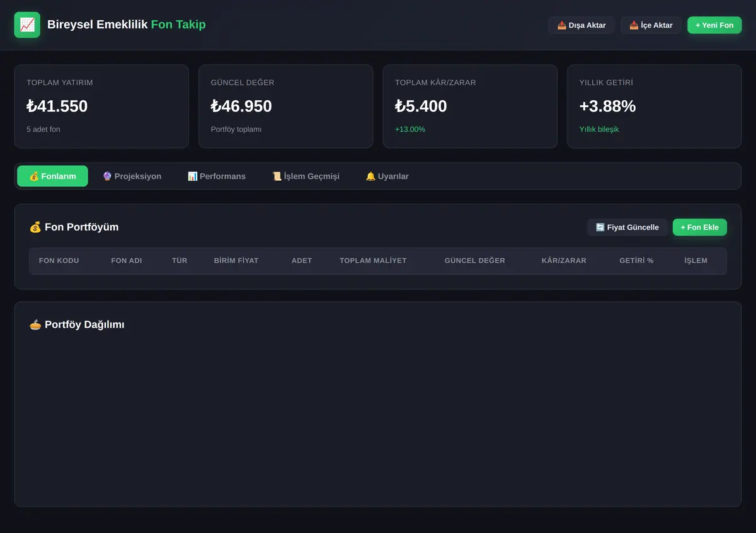This screenshot has height=533, width=756.
Task: Click the BİRİM FİYAT column header
Action: click(x=236, y=260)
